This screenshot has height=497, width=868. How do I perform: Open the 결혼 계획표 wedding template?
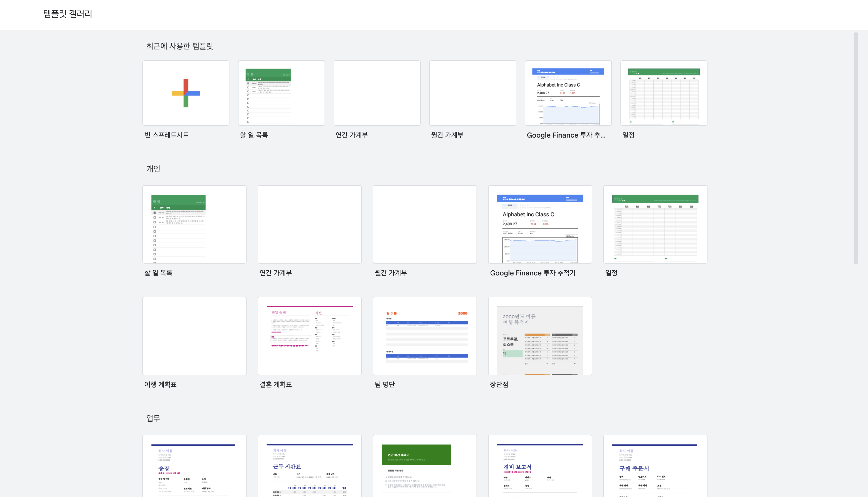tap(310, 336)
